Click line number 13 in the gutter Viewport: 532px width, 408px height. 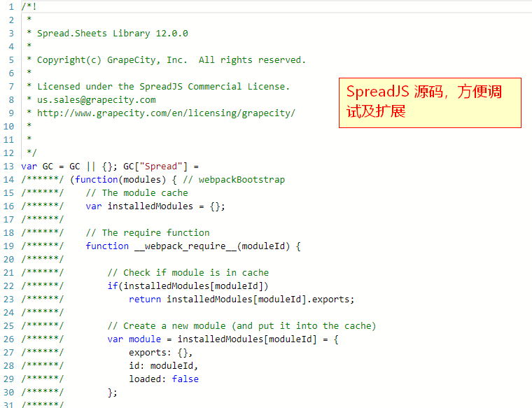(8, 166)
